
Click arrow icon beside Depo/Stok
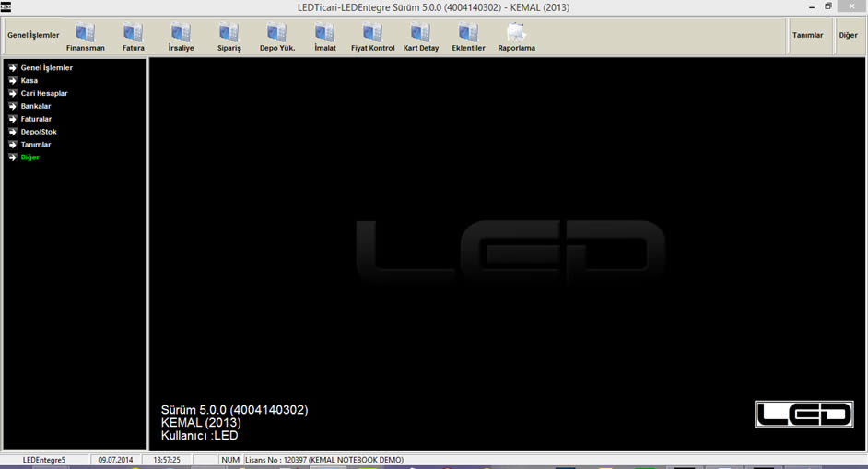pyautogui.click(x=13, y=131)
